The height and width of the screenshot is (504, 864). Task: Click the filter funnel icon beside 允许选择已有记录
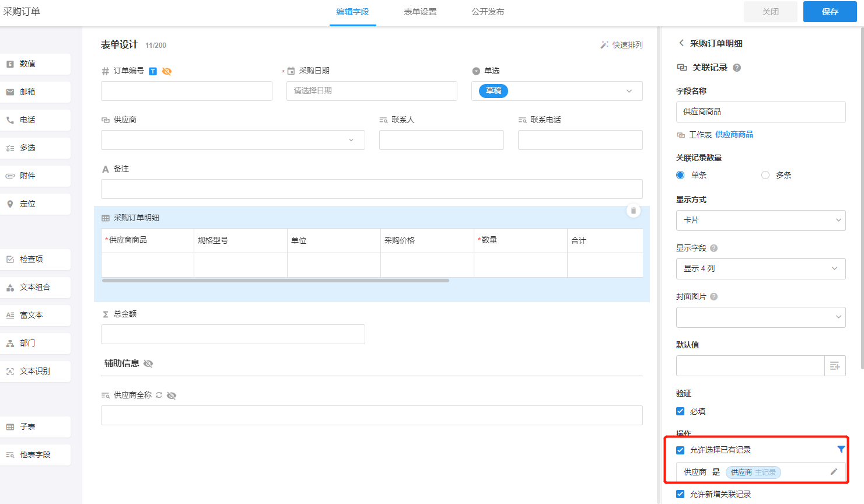(x=841, y=449)
